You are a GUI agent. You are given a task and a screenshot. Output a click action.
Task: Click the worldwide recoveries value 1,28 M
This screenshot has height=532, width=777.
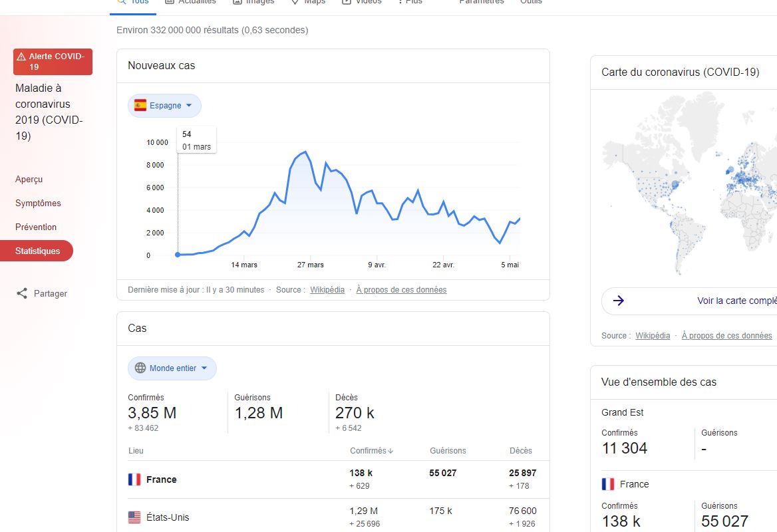point(259,412)
